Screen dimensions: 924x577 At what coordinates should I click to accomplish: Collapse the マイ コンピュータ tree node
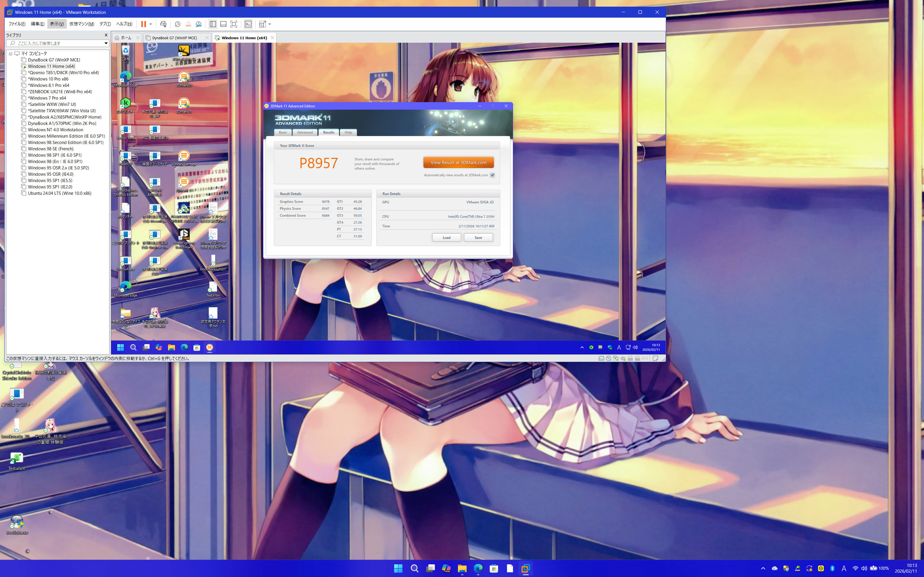(x=11, y=53)
